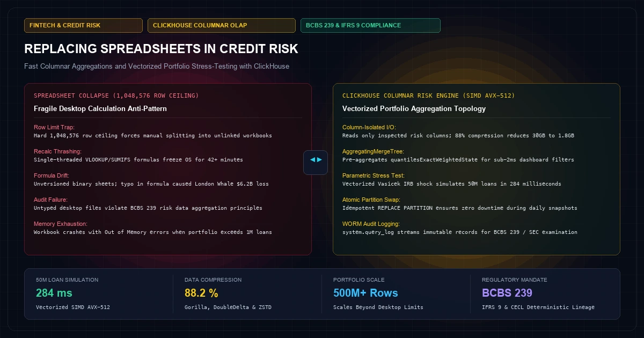This screenshot has height=338, width=644.
Task: Click the CLICKHOUSE COLUMNAR RISK ENGINE header
Action: [428, 95]
